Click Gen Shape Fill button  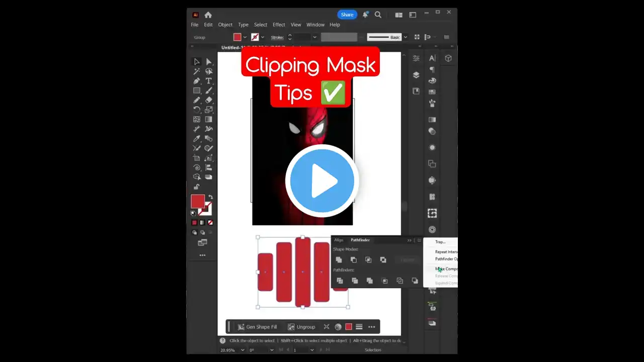click(x=258, y=327)
